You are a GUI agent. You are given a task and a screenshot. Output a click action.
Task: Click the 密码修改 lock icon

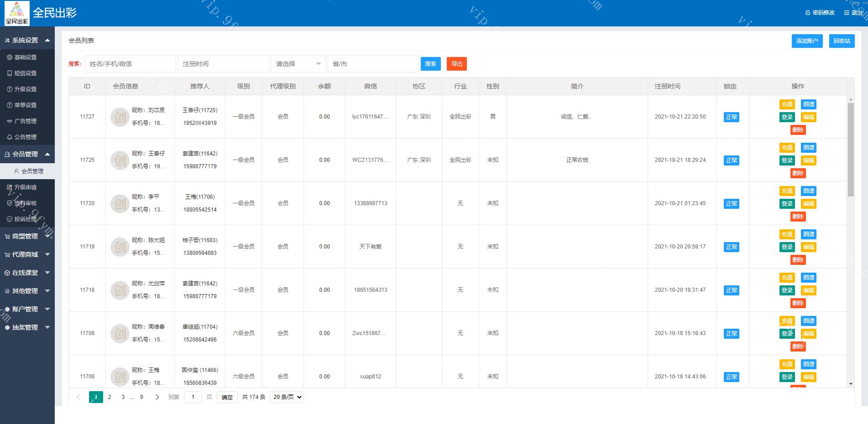click(x=808, y=13)
